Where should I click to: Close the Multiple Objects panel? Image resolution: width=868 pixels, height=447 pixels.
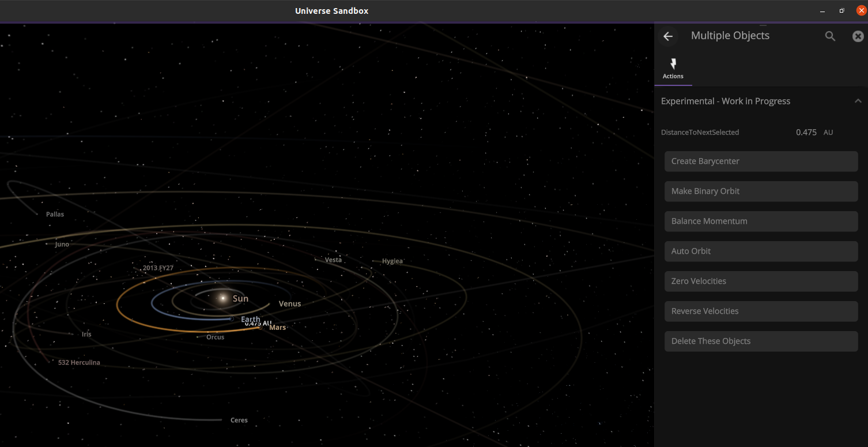858,36
